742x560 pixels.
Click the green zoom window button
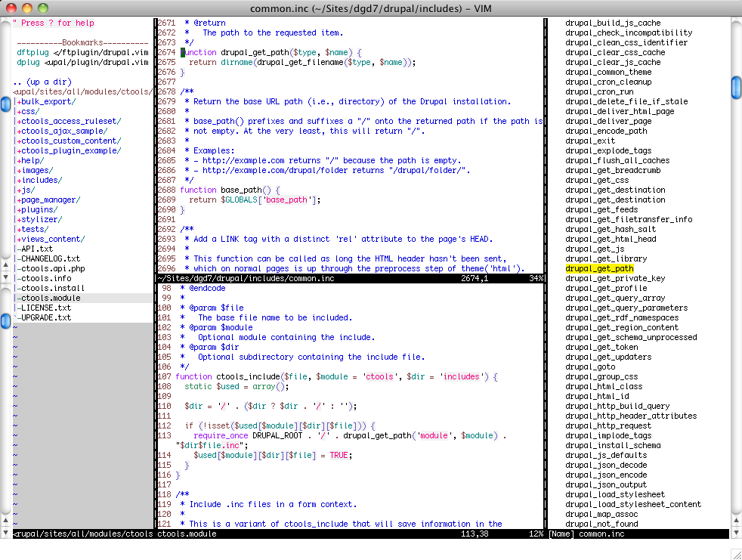[x=43, y=8]
